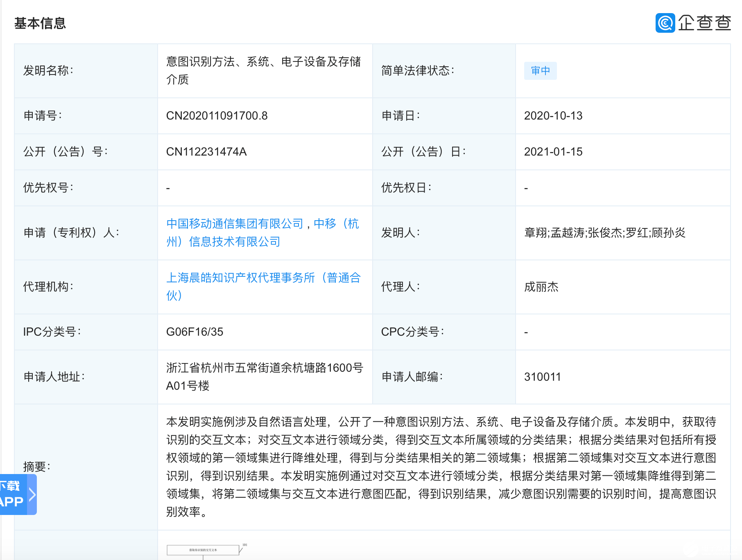Click the 审中 legal status tag
This screenshot has height=560, width=742.
click(540, 71)
